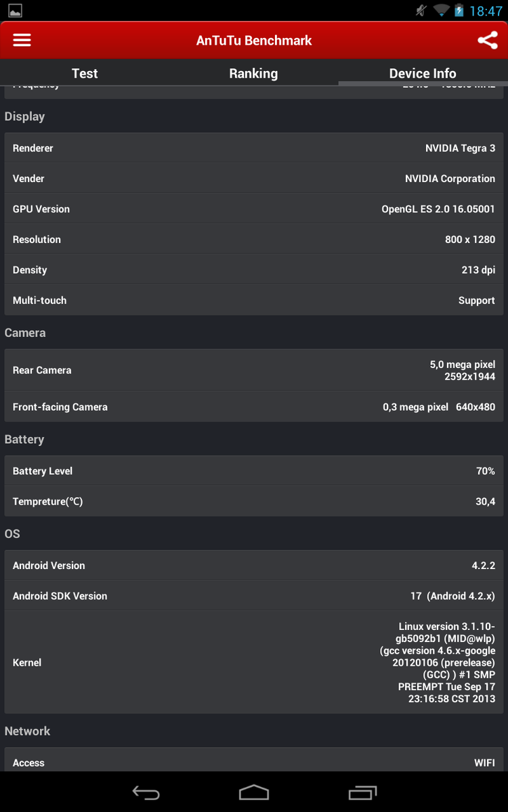Viewport: 508px width, 812px height.
Task: Tap the muted sound status icon
Action: (421, 11)
